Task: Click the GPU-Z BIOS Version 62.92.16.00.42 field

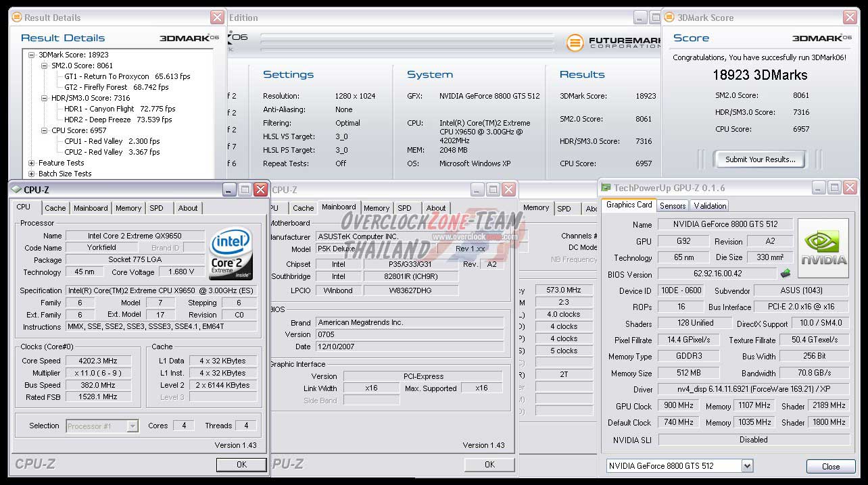Action: pos(717,274)
